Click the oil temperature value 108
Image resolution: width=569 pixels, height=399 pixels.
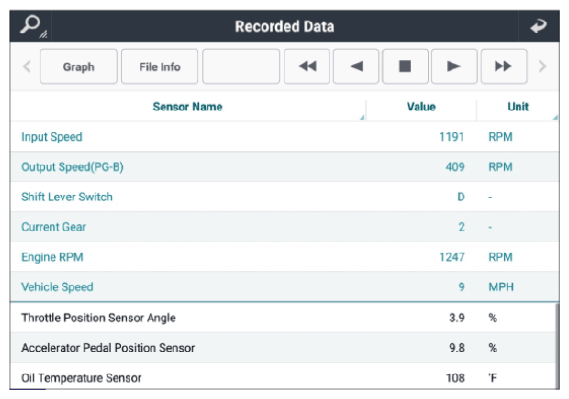point(455,378)
